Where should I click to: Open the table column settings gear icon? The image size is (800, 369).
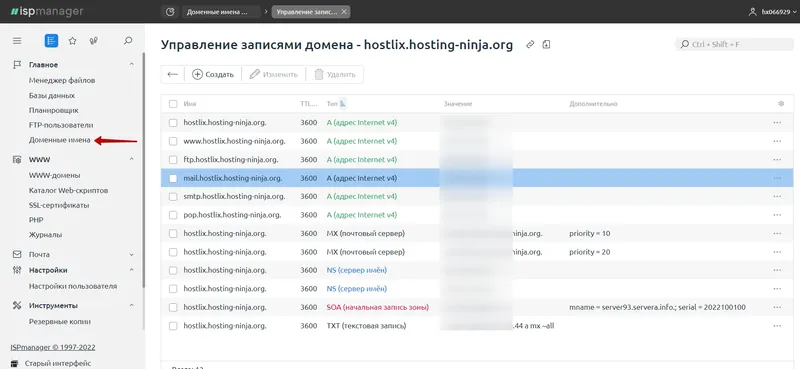781,104
